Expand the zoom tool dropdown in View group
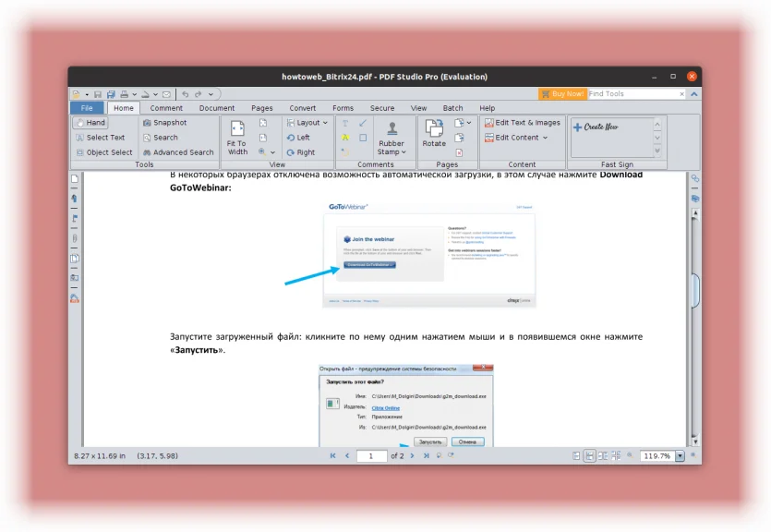Image resolution: width=771 pixels, height=532 pixels. click(x=273, y=152)
